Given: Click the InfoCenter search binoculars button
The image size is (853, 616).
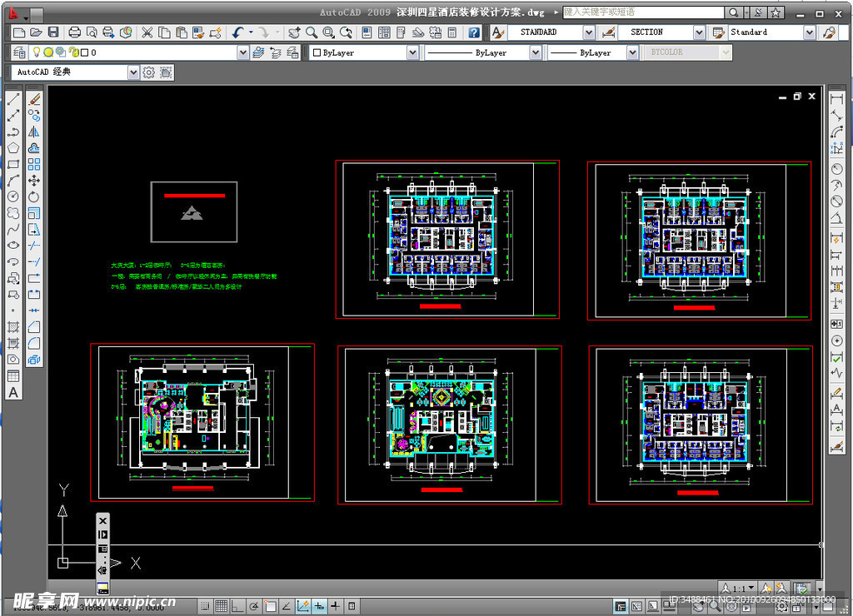Looking at the screenshot, I should click(x=733, y=12).
